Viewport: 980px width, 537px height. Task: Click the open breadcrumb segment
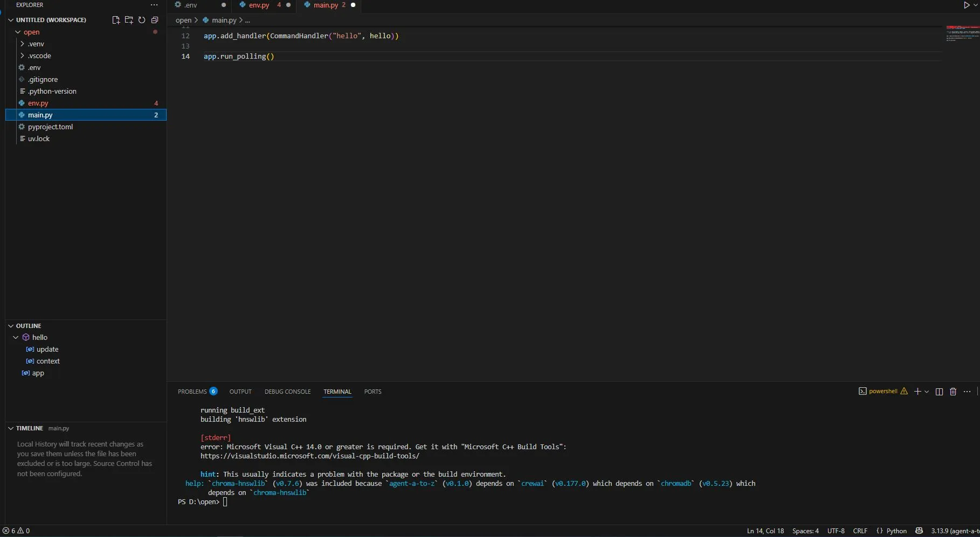click(183, 20)
